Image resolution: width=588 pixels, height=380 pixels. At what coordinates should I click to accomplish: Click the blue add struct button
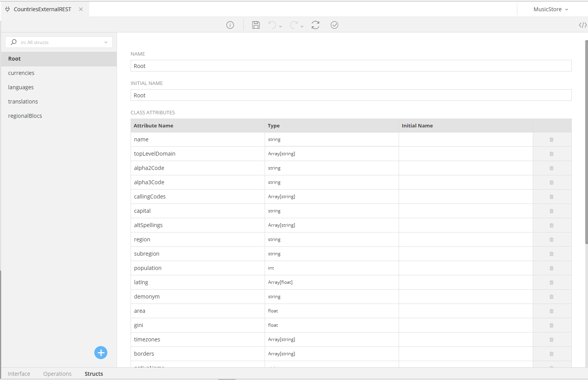pyautogui.click(x=101, y=353)
